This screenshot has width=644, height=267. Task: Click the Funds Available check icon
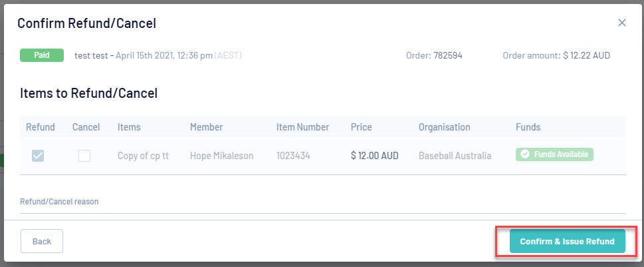pos(525,154)
